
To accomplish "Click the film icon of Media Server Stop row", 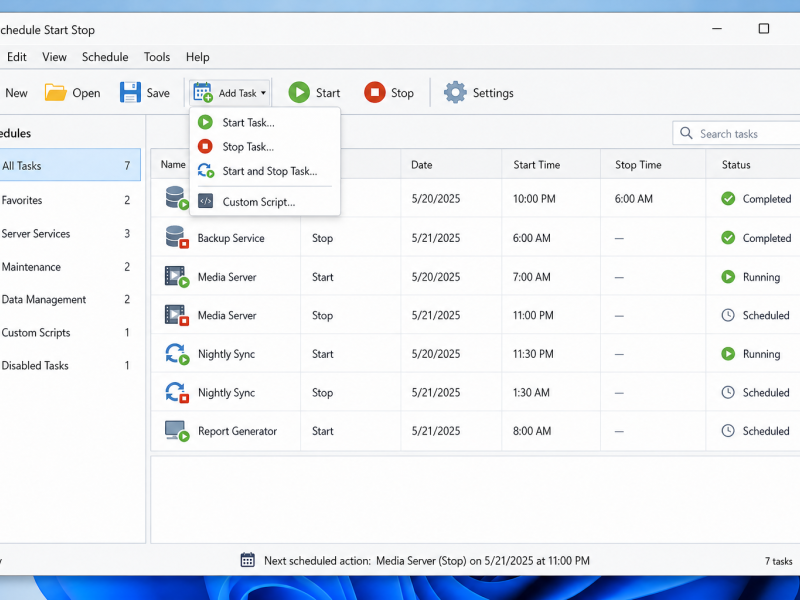I will point(177,315).
